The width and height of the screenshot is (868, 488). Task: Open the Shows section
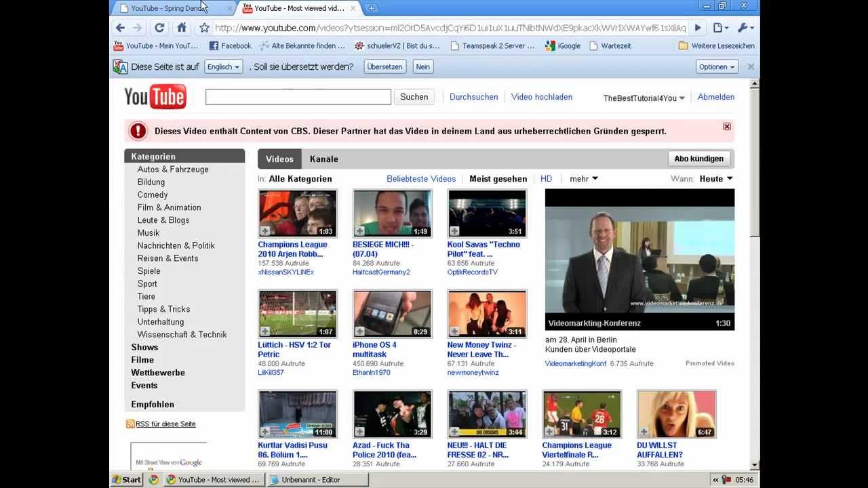(x=144, y=347)
